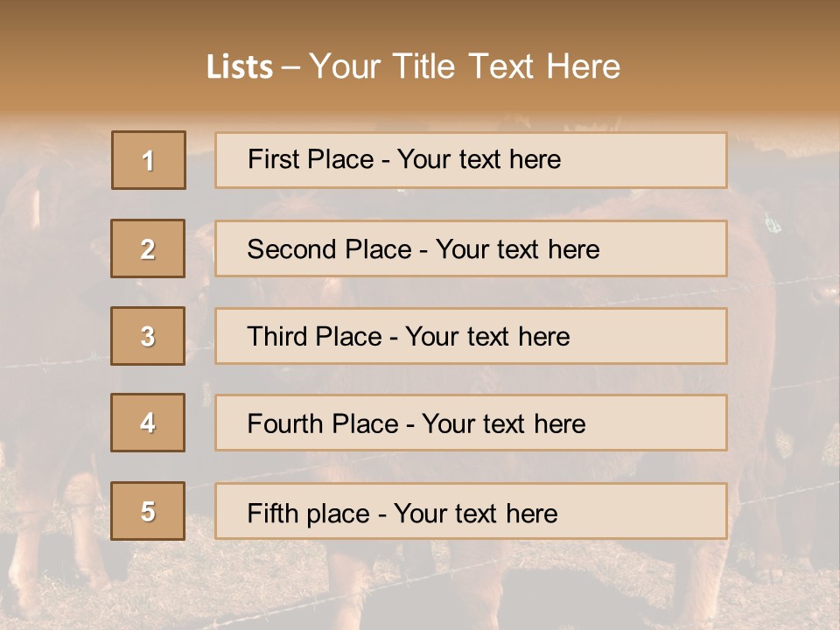This screenshot has width=840, height=630.
Task: Click the number 5 box
Action: coord(148,511)
